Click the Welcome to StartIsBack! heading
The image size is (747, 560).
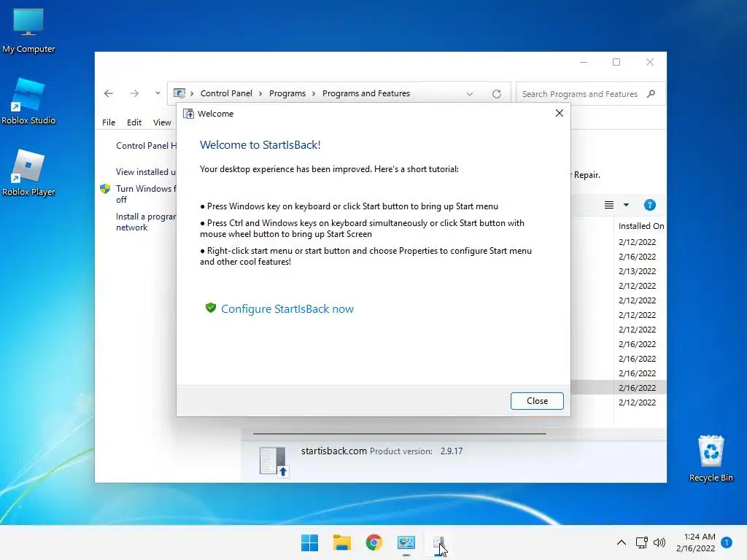260,145
